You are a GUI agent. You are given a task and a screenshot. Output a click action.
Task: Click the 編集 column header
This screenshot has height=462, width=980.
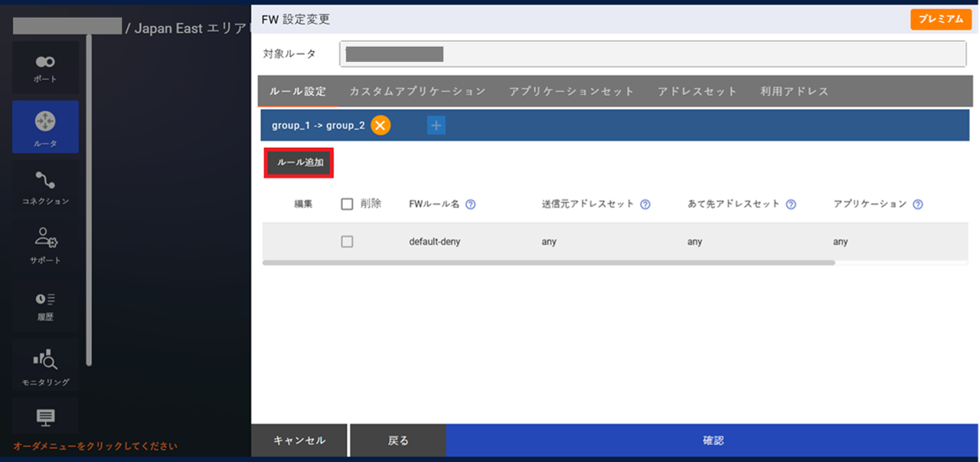coord(303,205)
